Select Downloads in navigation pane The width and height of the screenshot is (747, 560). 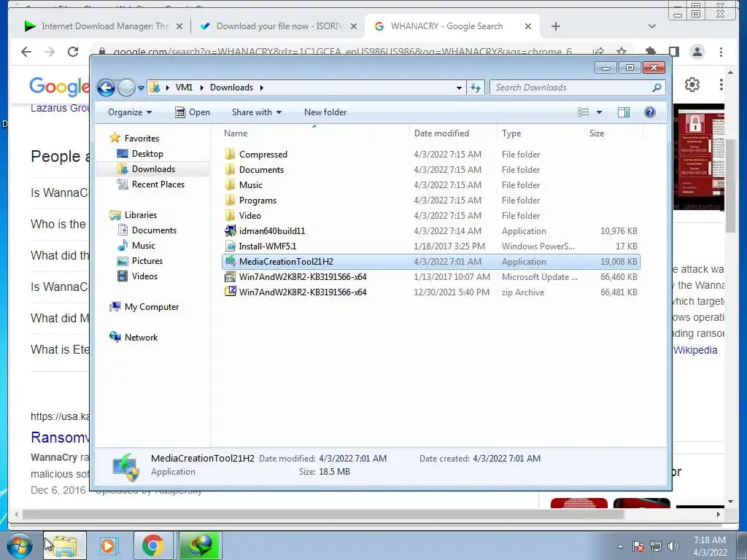click(x=153, y=169)
